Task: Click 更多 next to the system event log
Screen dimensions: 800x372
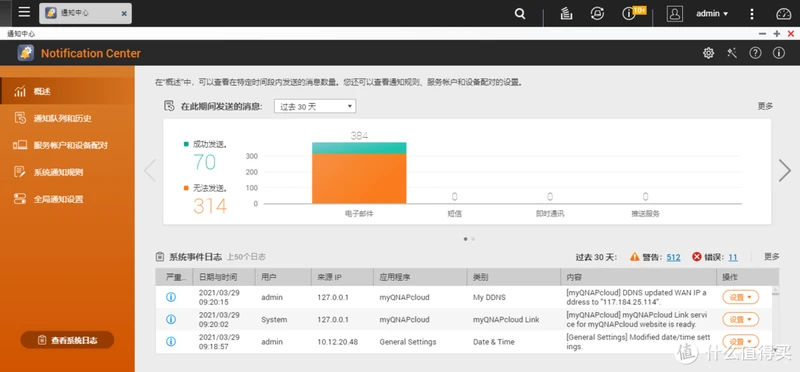Action: coord(771,257)
